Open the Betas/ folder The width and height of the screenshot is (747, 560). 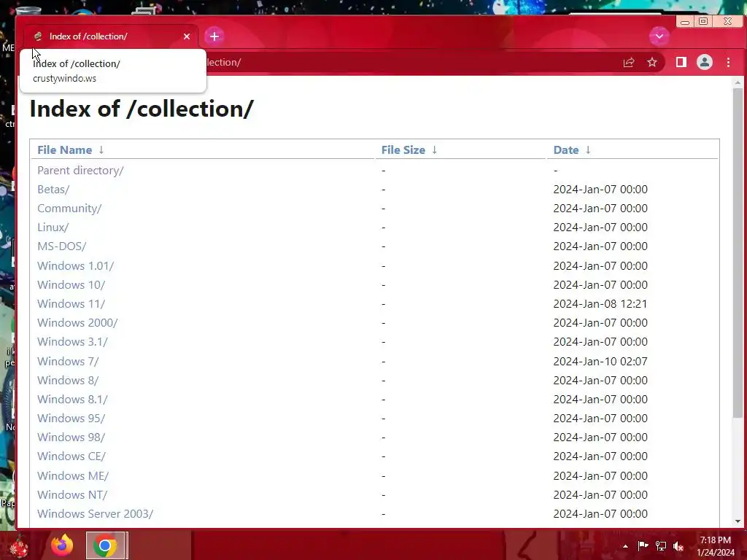pos(53,190)
